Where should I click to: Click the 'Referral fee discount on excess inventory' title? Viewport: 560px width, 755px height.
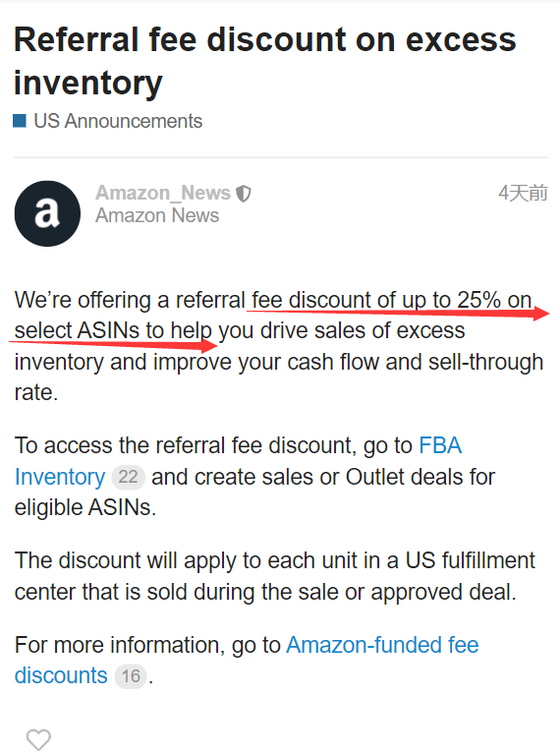(x=264, y=61)
